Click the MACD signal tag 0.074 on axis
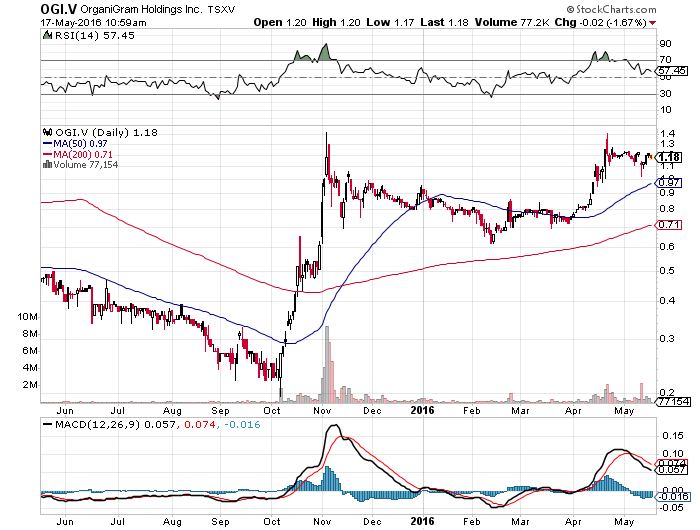The image size is (700, 530). click(672, 463)
